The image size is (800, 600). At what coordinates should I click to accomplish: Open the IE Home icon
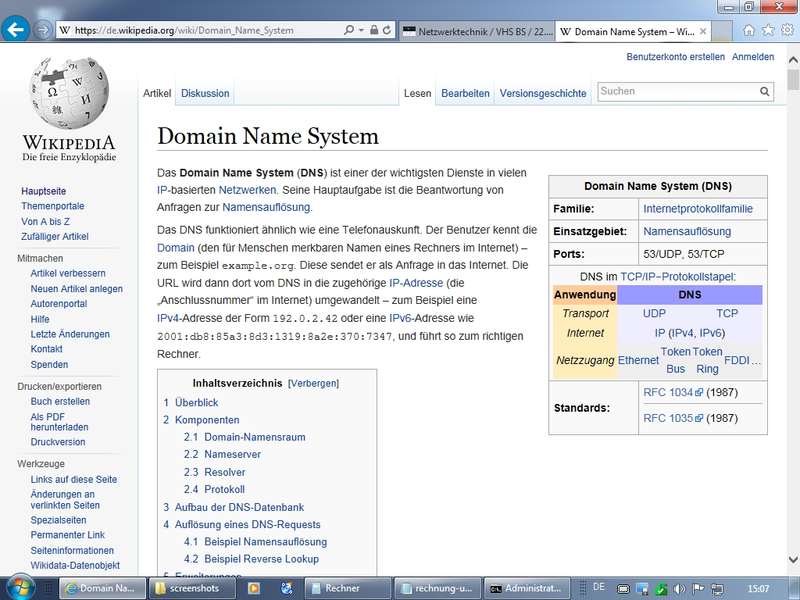(x=749, y=30)
